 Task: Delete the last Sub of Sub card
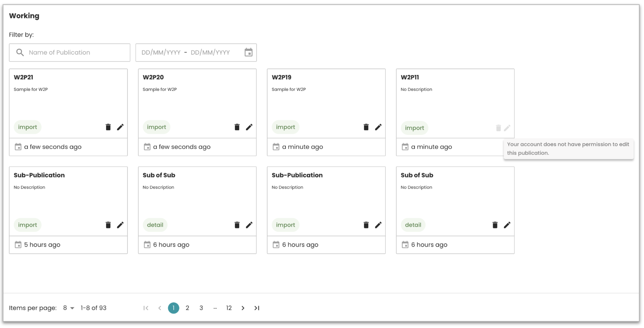point(495,225)
